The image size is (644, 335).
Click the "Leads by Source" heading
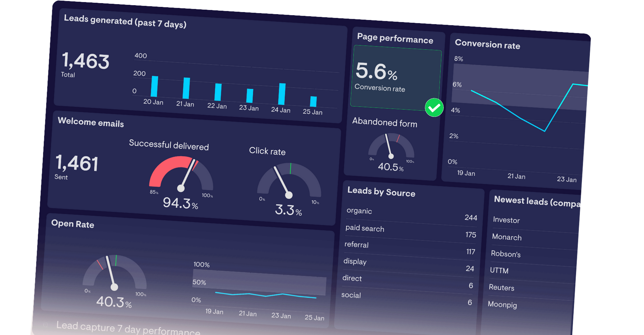point(381,191)
